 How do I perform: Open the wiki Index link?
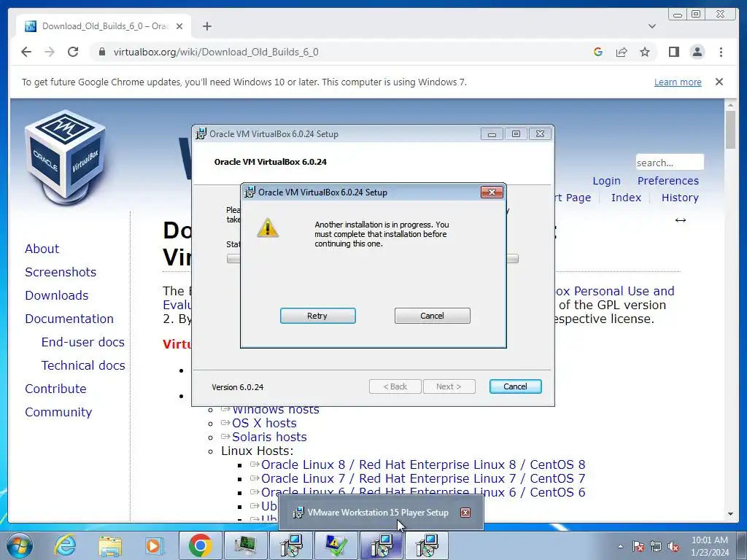tap(626, 198)
